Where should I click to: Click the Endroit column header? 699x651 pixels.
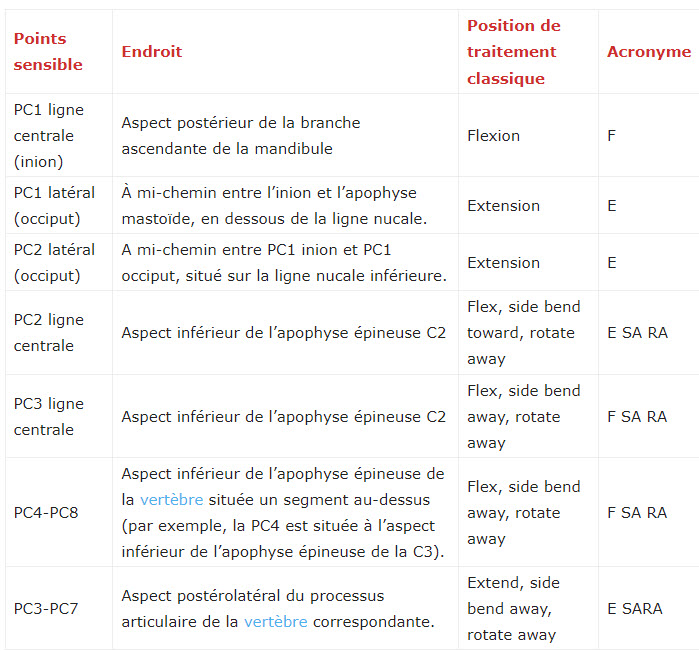152,52
